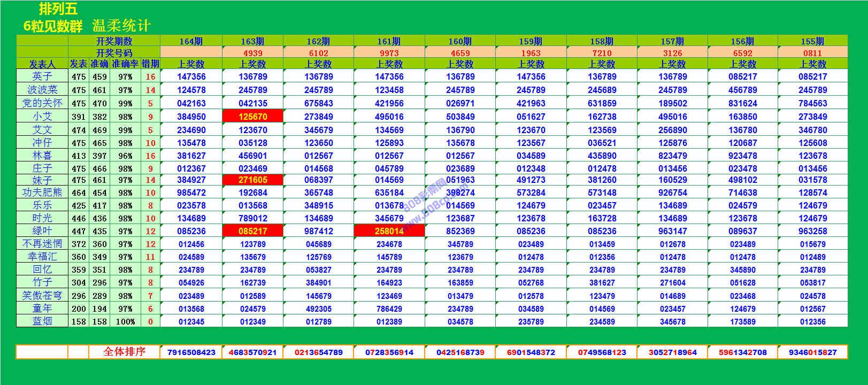This screenshot has width=868, height=385.
Task: Click the red highlighted cell 258014
Action: 389,231
